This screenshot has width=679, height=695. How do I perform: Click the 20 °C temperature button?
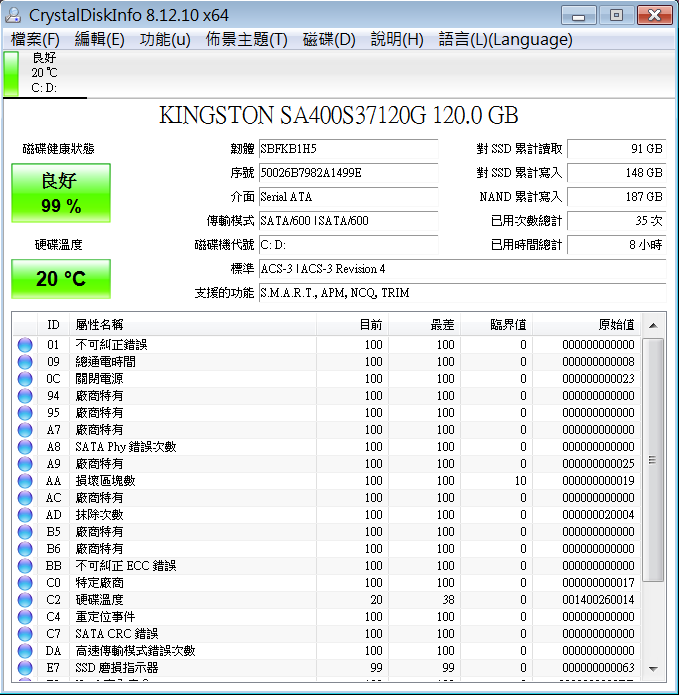coord(61,279)
